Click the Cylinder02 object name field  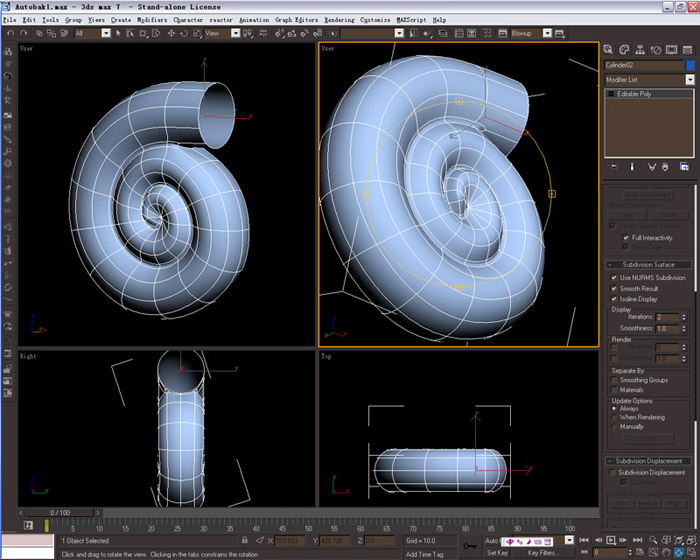point(643,65)
